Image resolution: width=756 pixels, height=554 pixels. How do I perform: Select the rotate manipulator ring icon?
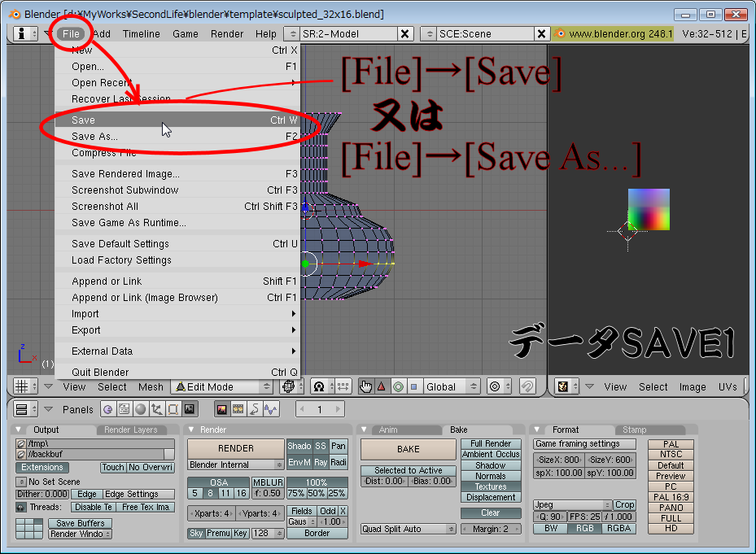(398, 386)
